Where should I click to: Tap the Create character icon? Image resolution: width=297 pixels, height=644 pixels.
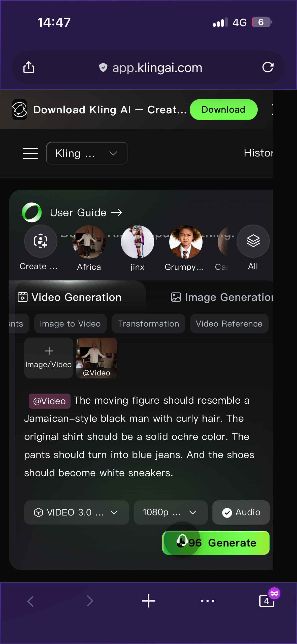pyautogui.click(x=41, y=241)
